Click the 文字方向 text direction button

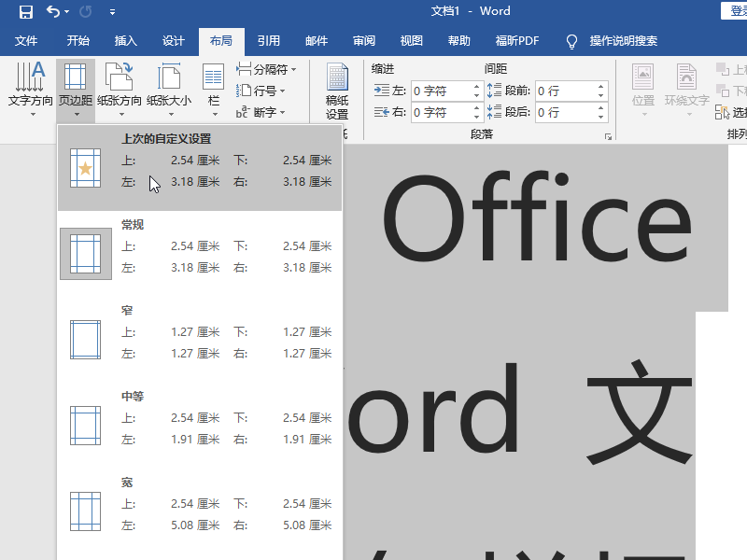(x=31, y=90)
